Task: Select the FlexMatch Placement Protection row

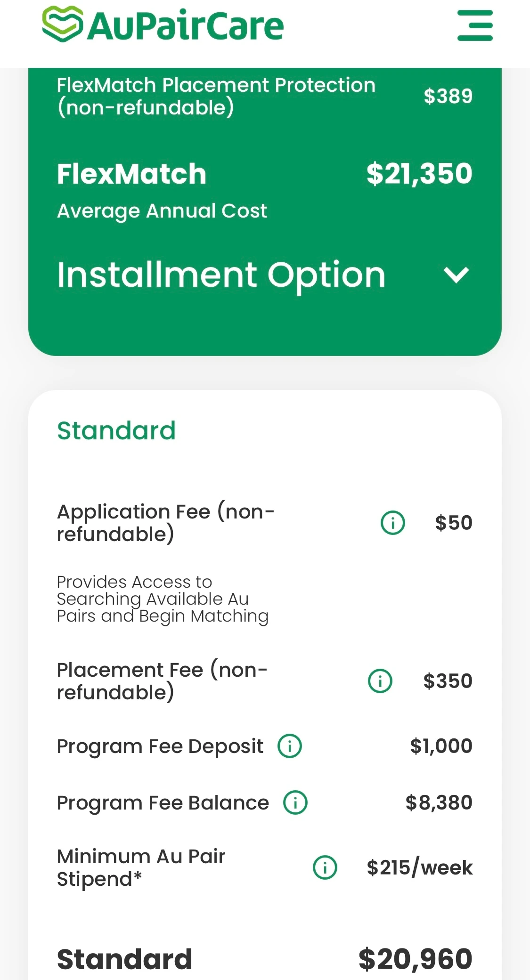Action: coord(265,96)
